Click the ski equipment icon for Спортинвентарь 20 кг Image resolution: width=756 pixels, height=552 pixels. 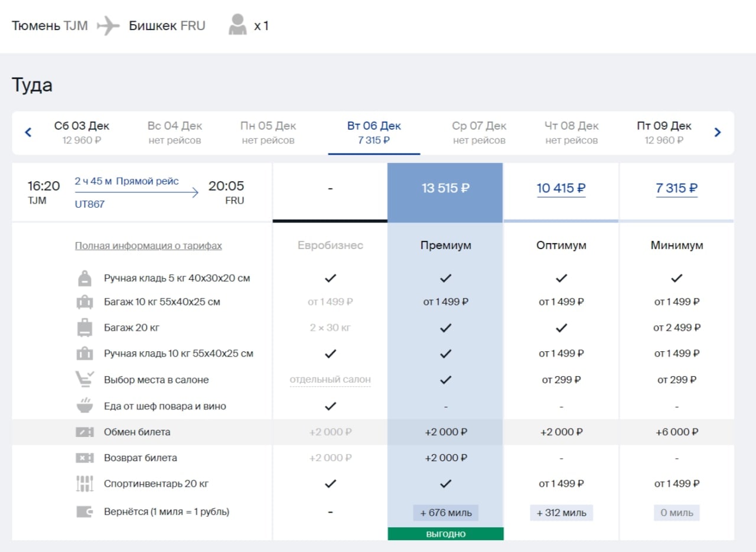tap(85, 484)
